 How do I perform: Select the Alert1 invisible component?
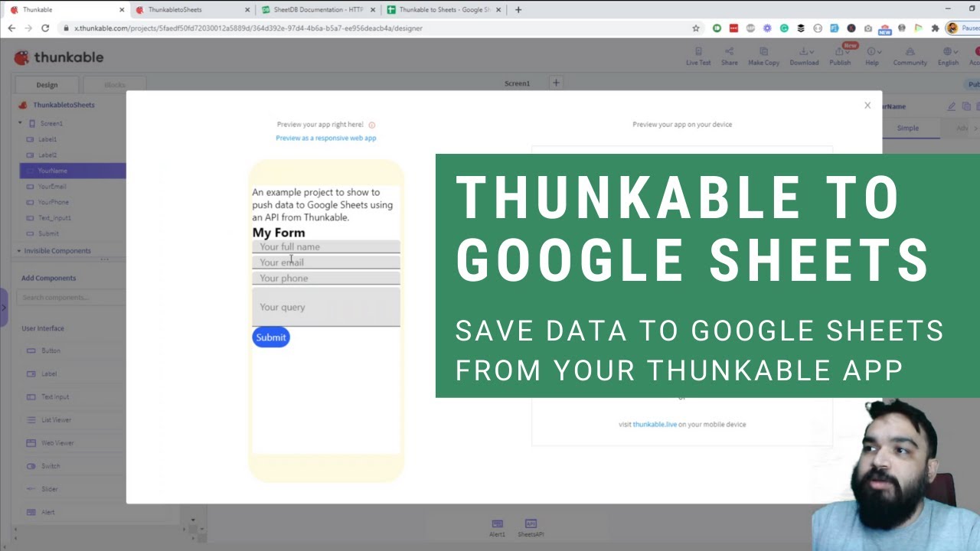497,528
